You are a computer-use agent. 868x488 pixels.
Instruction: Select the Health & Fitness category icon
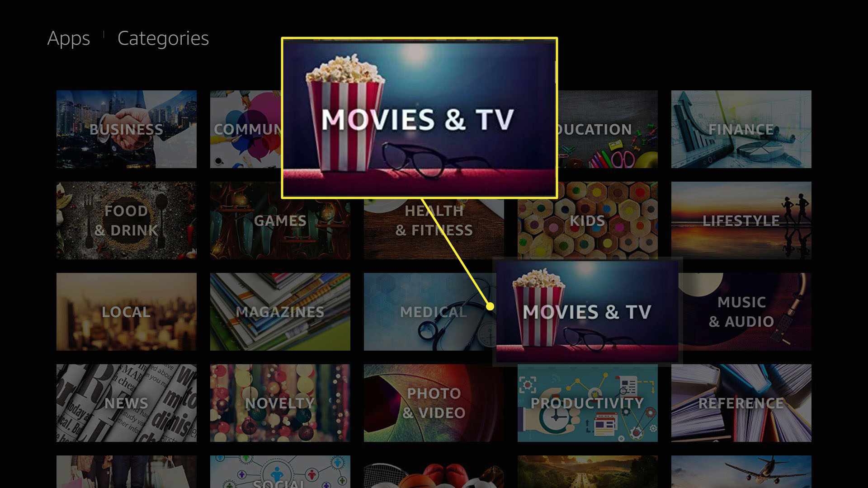click(434, 221)
